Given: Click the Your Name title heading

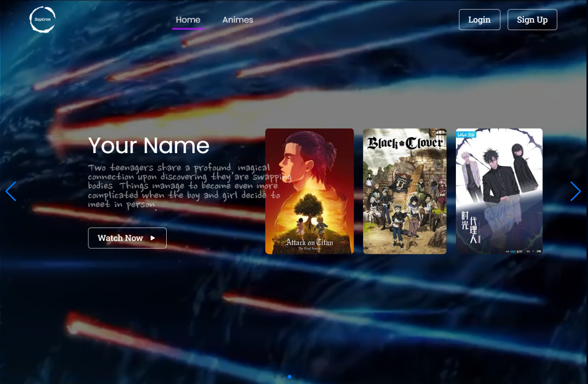Looking at the screenshot, I should pyautogui.click(x=149, y=146).
